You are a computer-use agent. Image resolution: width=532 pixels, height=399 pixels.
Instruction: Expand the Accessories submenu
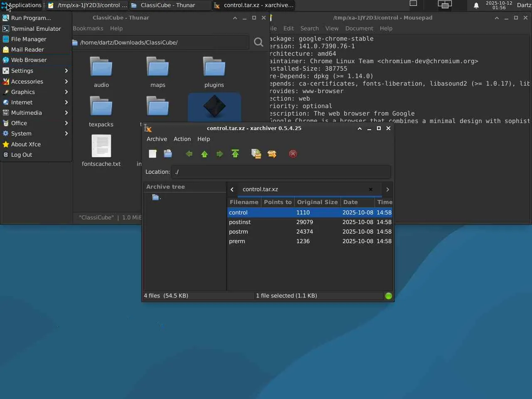coord(35,81)
